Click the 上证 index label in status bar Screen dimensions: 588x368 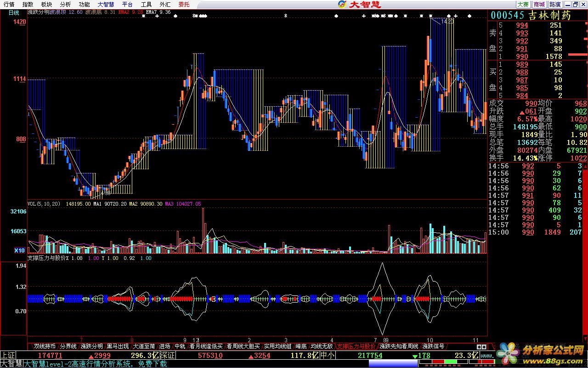[x=8, y=356]
